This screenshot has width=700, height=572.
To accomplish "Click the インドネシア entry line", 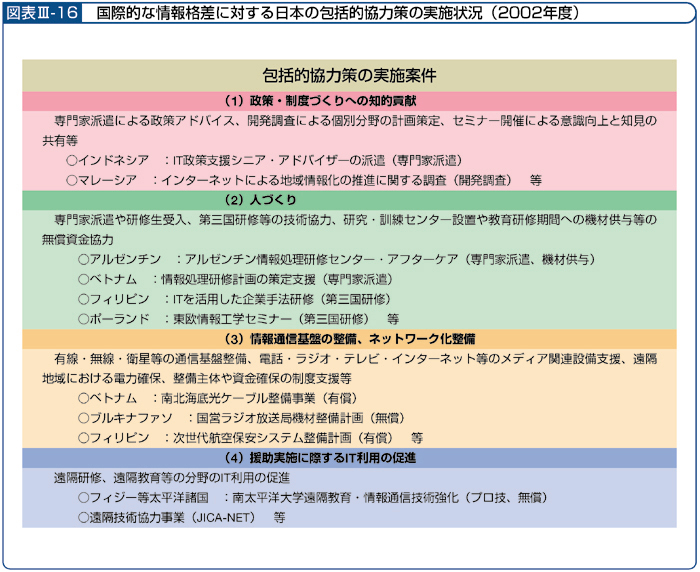I will click(x=264, y=160).
